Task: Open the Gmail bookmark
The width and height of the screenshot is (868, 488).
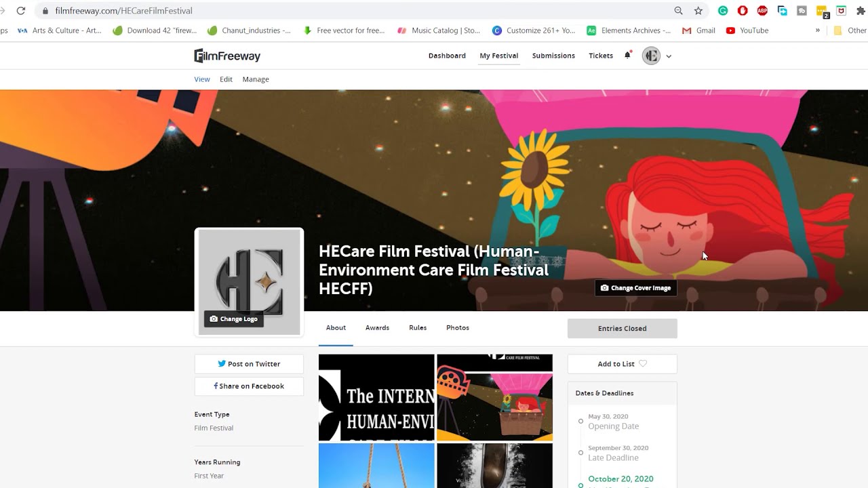Action: [698, 30]
